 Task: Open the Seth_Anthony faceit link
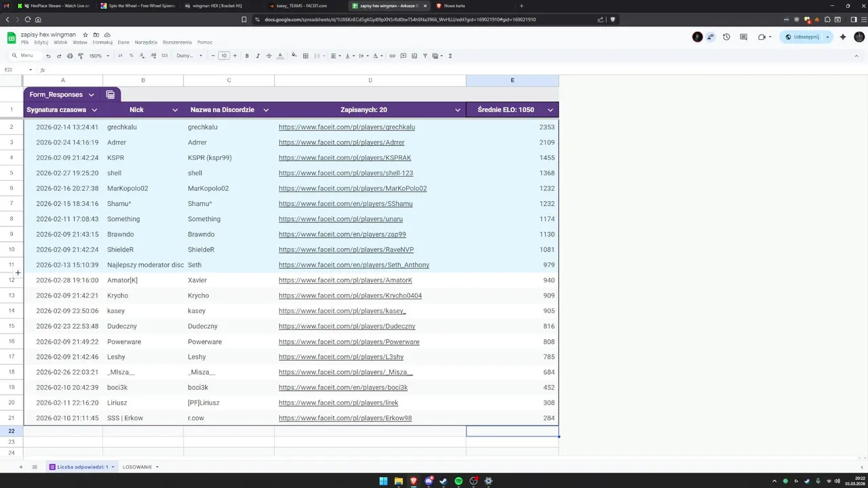(354, 265)
